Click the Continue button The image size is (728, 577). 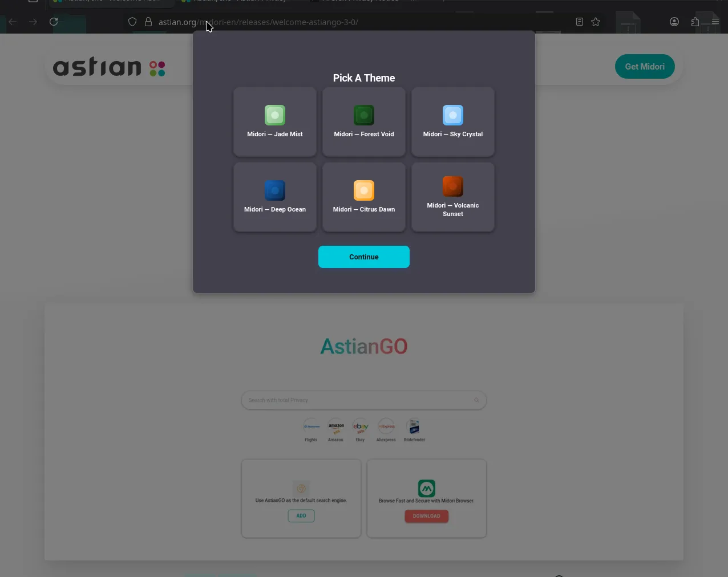pyautogui.click(x=364, y=257)
